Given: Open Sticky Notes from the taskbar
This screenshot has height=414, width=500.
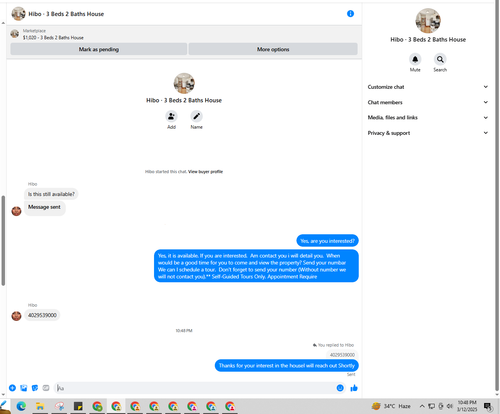Looking at the screenshot, I should point(78,406).
